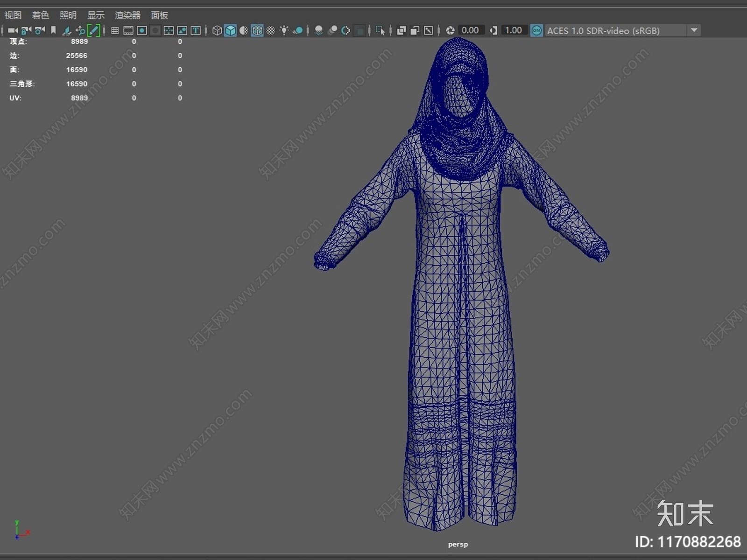Click the 边 edge count 25566

(77, 56)
